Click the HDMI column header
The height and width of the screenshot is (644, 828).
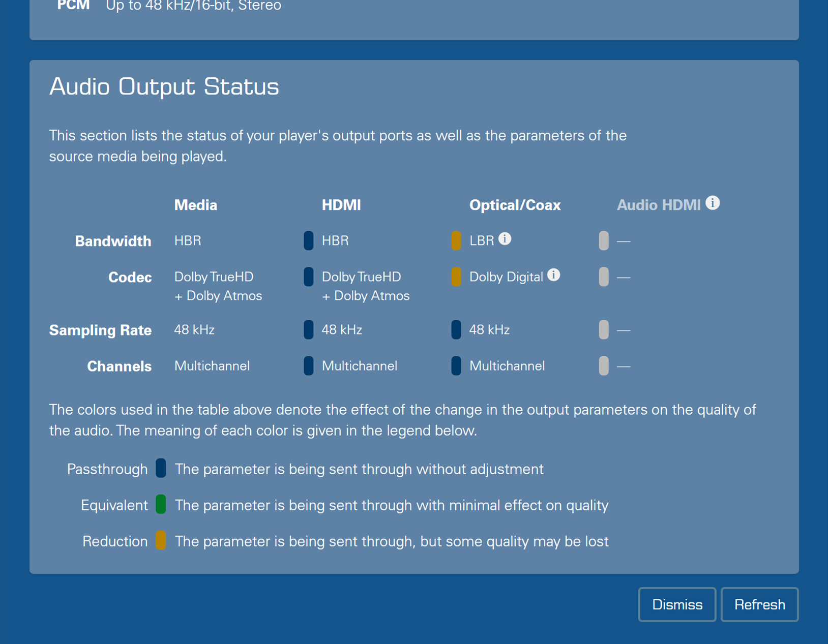(341, 205)
